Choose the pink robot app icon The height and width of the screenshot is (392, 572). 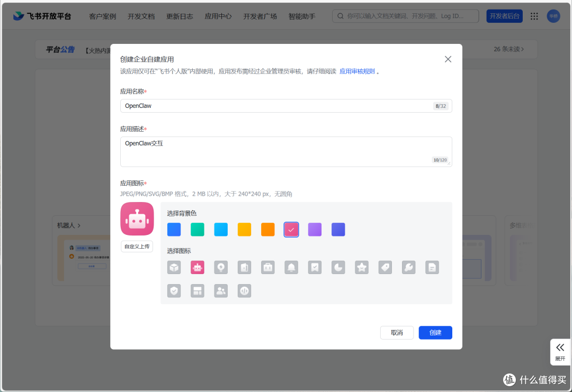pos(198,267)
